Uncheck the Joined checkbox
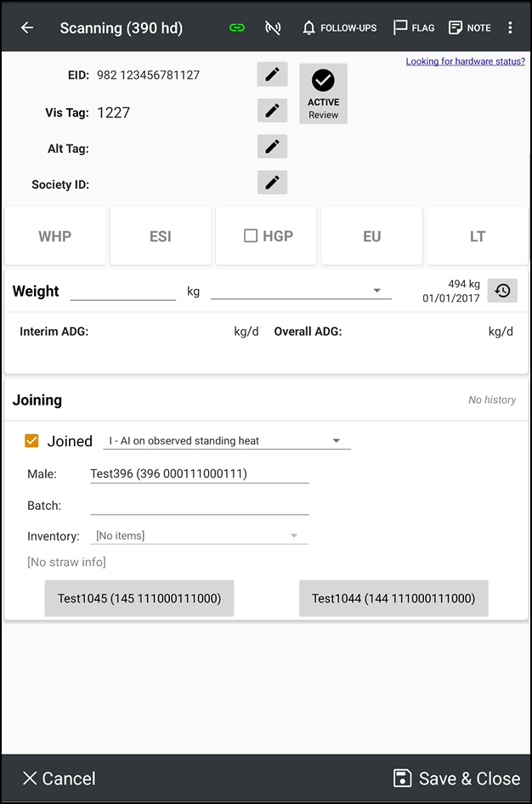 pyautogui.click(x=32, y=441)
